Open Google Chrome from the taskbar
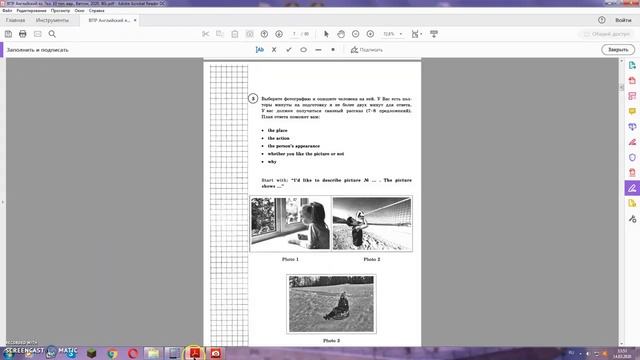The image size is (640, 360). [112, 353]
